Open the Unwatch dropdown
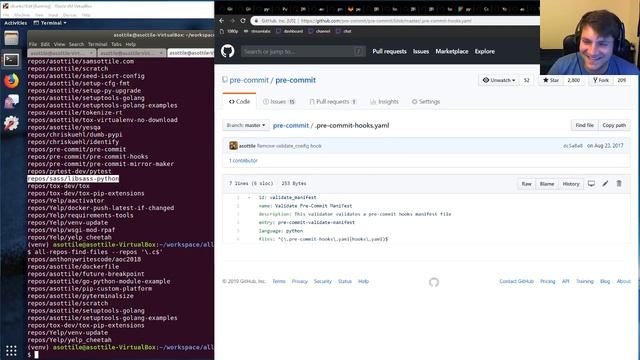 (499, 80)
